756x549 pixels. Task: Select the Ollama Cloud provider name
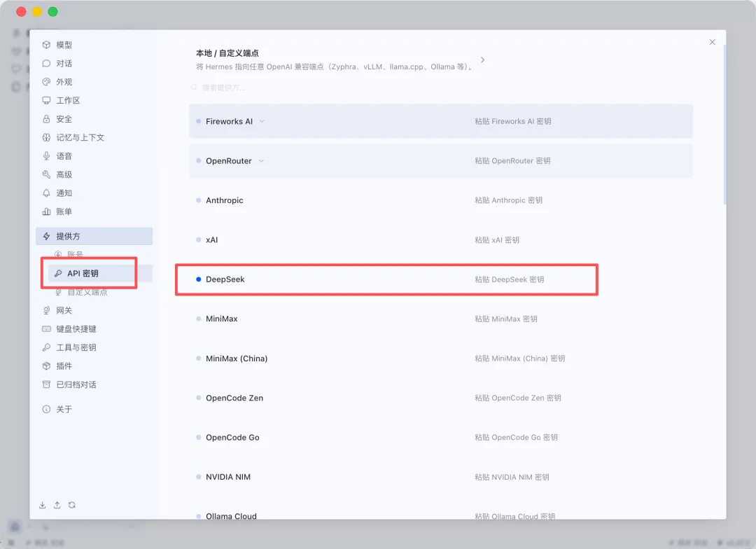(231, 515)
